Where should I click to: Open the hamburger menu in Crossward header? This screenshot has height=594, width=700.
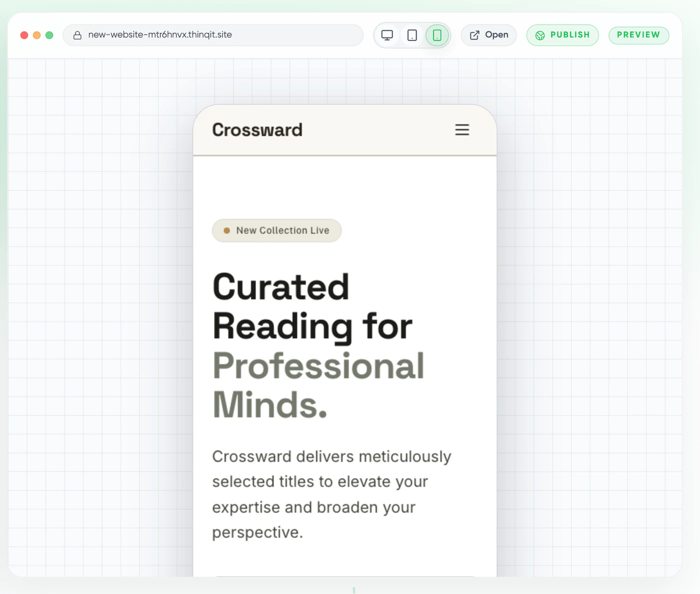click(x=462, y=130)
